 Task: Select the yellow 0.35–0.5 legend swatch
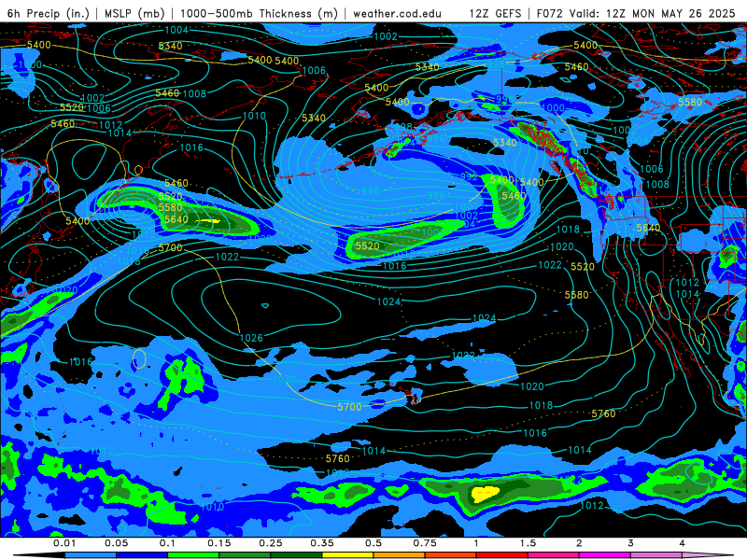point(347,555)
